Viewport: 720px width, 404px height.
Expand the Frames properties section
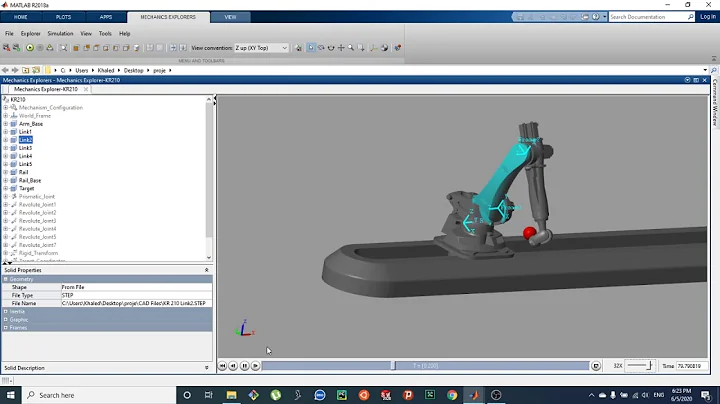[6, 327]
